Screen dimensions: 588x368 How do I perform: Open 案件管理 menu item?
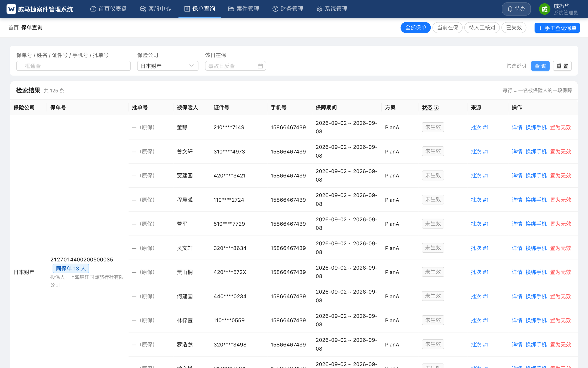244,9
